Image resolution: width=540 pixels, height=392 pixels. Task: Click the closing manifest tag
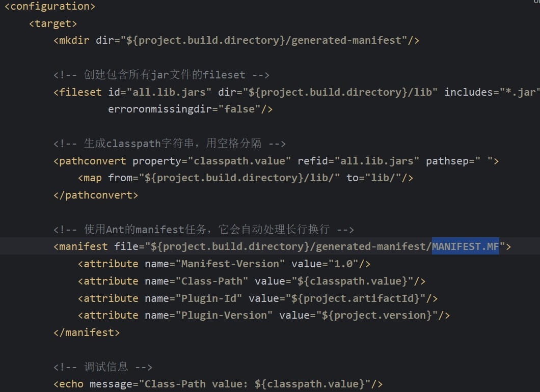pos(87,332)
